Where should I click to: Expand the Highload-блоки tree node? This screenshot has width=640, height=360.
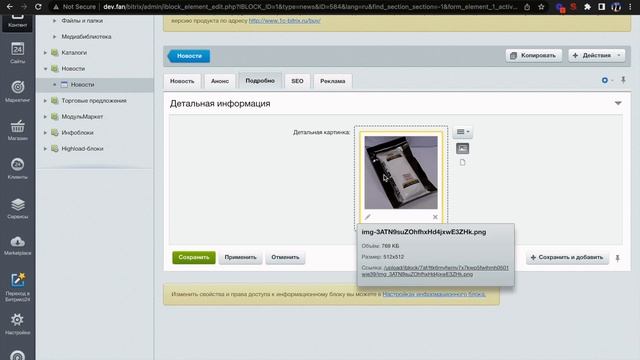[x=45, y=149]
